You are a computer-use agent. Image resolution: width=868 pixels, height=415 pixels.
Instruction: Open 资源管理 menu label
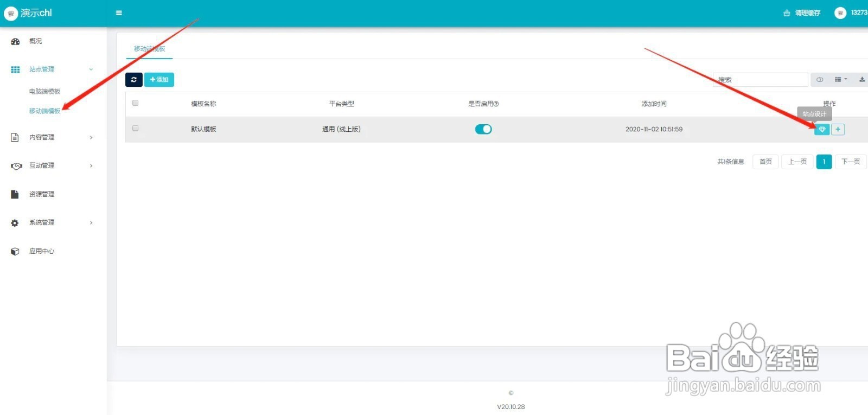click(42, 194)
